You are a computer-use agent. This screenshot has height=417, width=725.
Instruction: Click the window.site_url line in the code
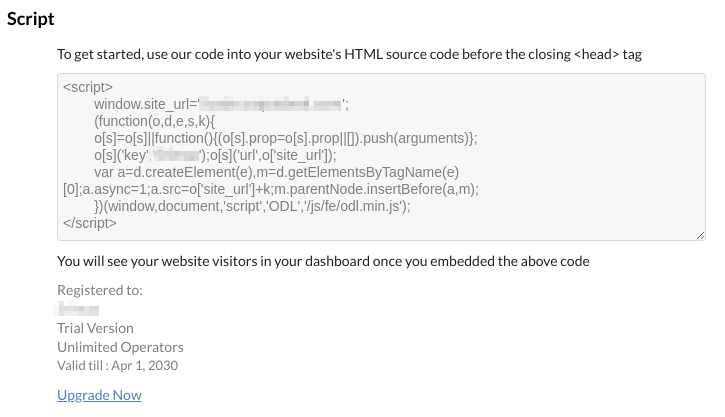coord(221,104)
